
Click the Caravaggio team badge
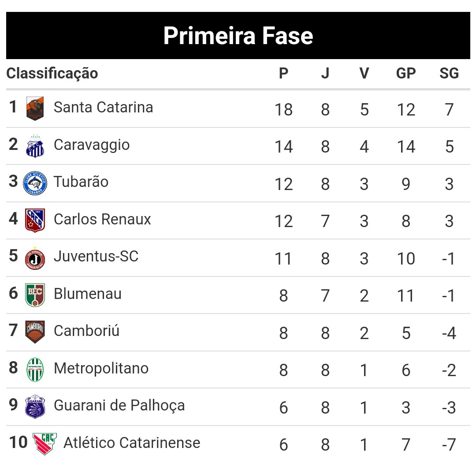[35, 146]
